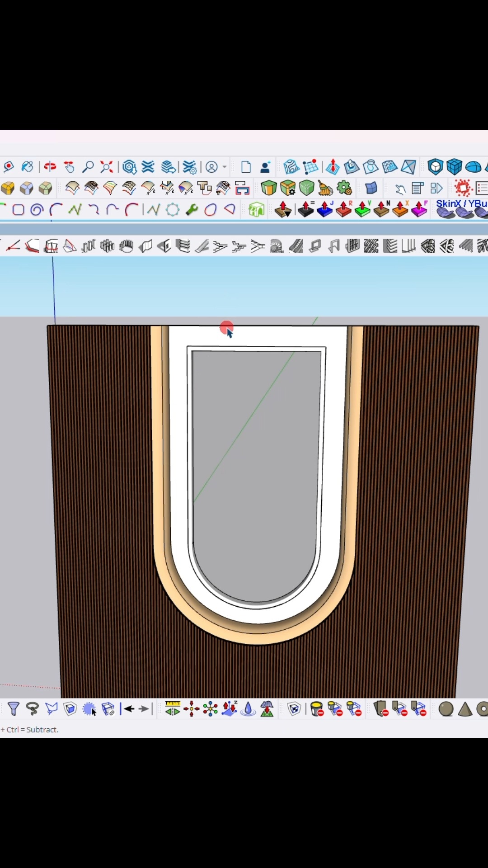Click the green wrench edit icon

click(x=192, y=210)
